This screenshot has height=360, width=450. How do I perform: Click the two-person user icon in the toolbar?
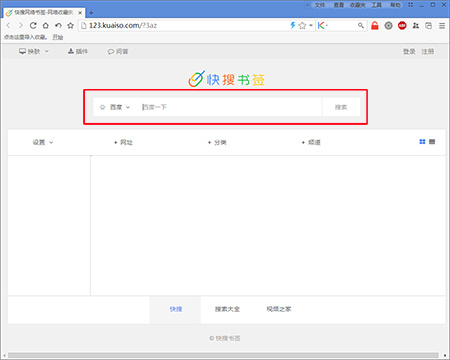[415, 25]
